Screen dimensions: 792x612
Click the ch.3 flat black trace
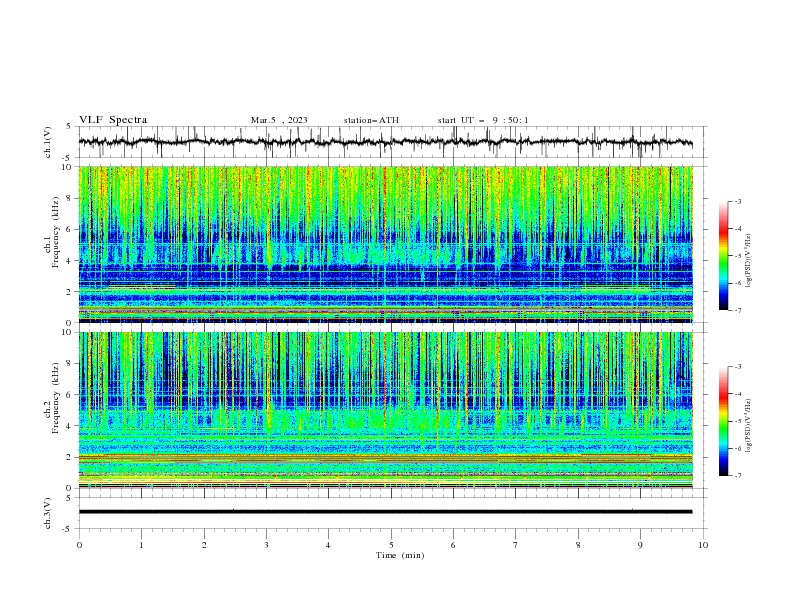[x=386, y=512]
